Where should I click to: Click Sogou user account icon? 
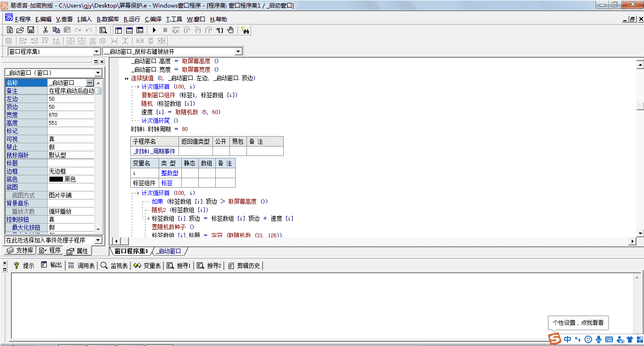pyautogui.click(x=620, y=339)
